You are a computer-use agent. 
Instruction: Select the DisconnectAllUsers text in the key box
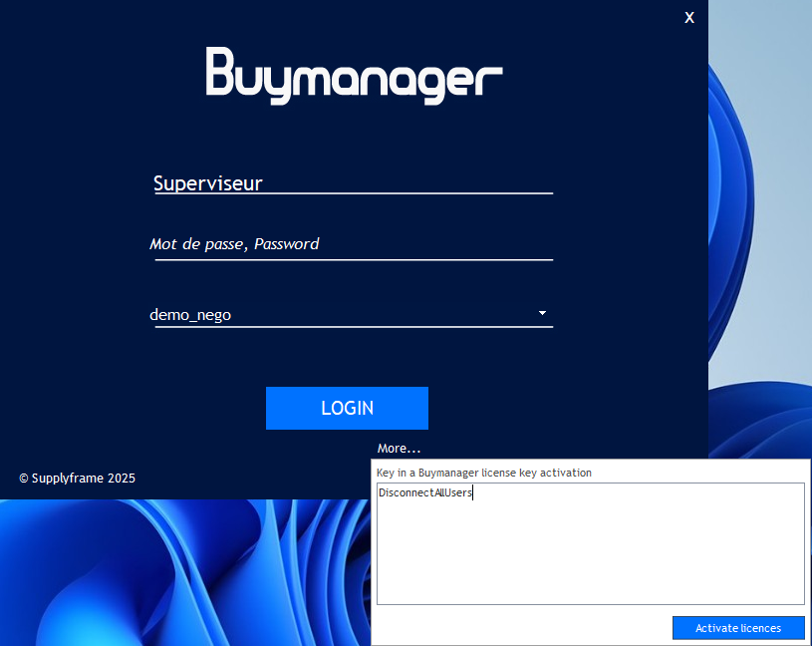click(x=424, y=493)
